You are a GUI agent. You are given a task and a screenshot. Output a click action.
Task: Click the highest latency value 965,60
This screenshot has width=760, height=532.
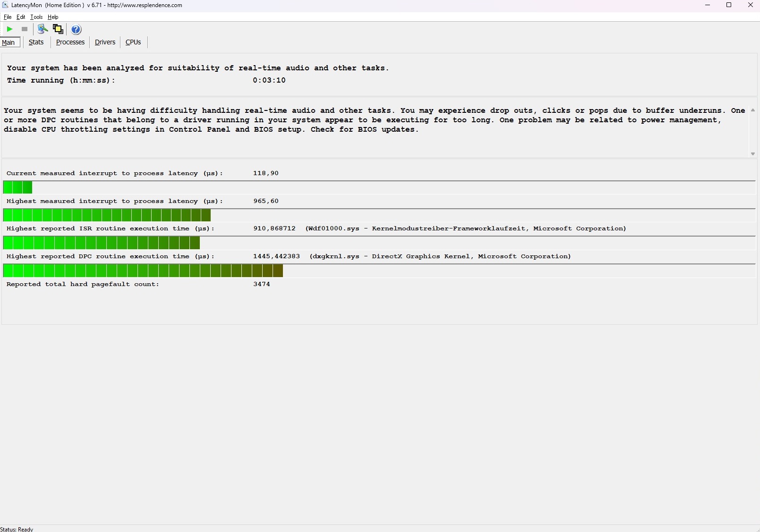266,201
